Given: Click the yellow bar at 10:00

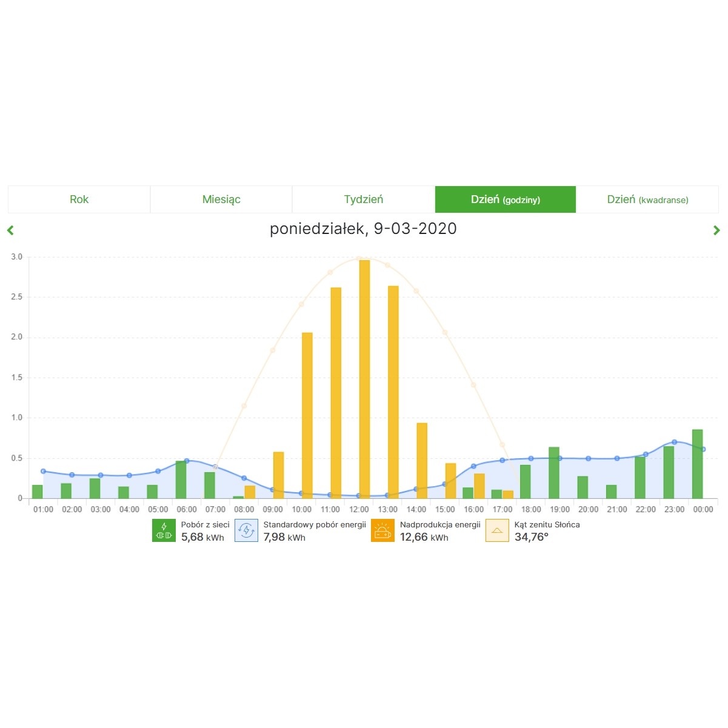Looking at the screenshot, I should (307, 415).
